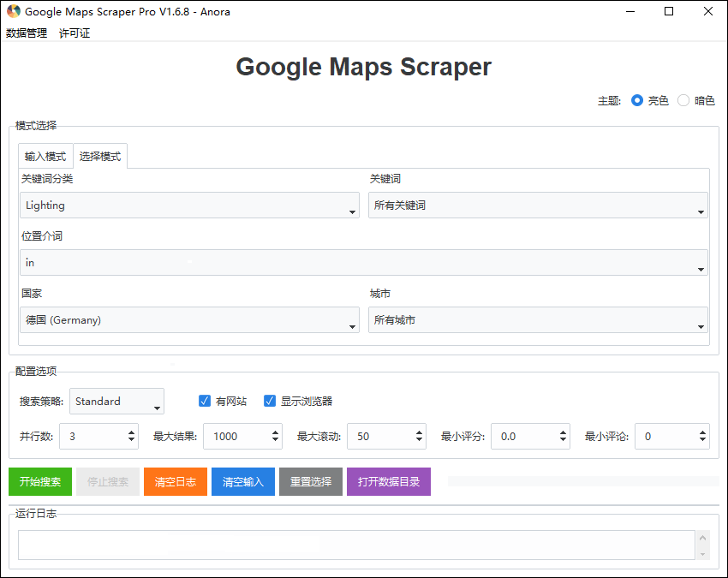Switch to the 选择模式 tab
This screenshot has height=578, width=728.
[x=100, y=156]
